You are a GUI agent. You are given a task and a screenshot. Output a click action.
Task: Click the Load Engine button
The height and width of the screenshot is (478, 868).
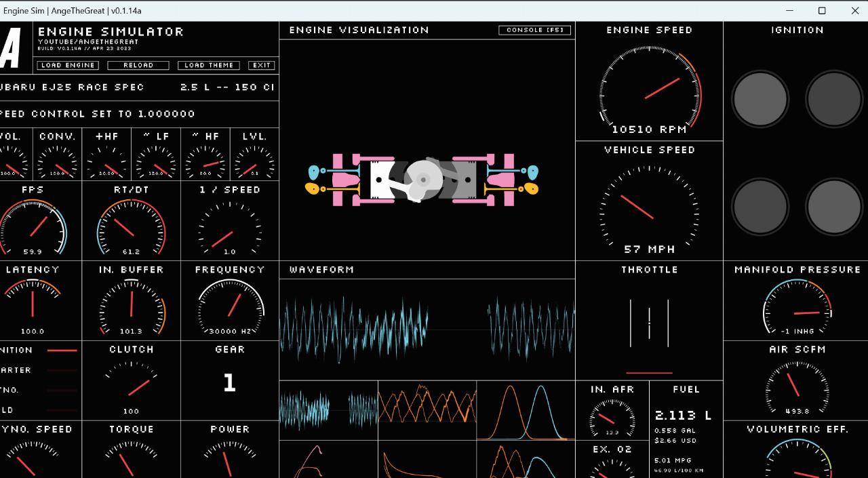click(x=68, y=65)
